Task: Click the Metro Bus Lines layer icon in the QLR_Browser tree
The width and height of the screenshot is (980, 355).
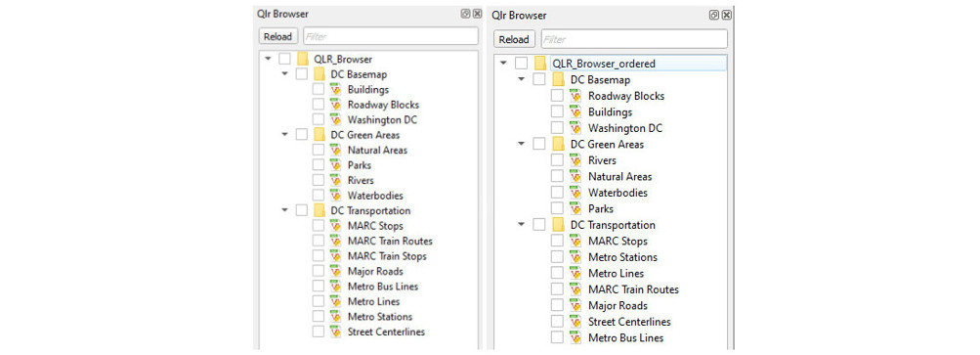Action: 336,287
